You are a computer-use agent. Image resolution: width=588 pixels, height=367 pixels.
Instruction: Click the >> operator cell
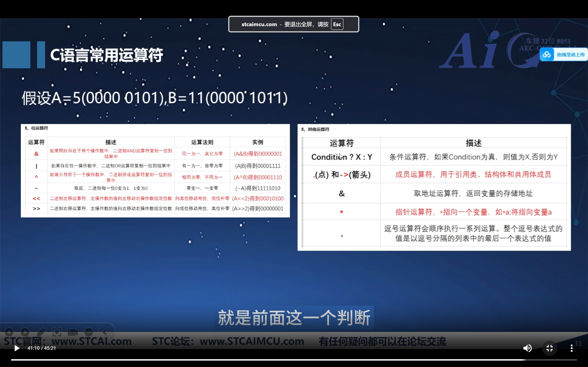click(37, 208)
